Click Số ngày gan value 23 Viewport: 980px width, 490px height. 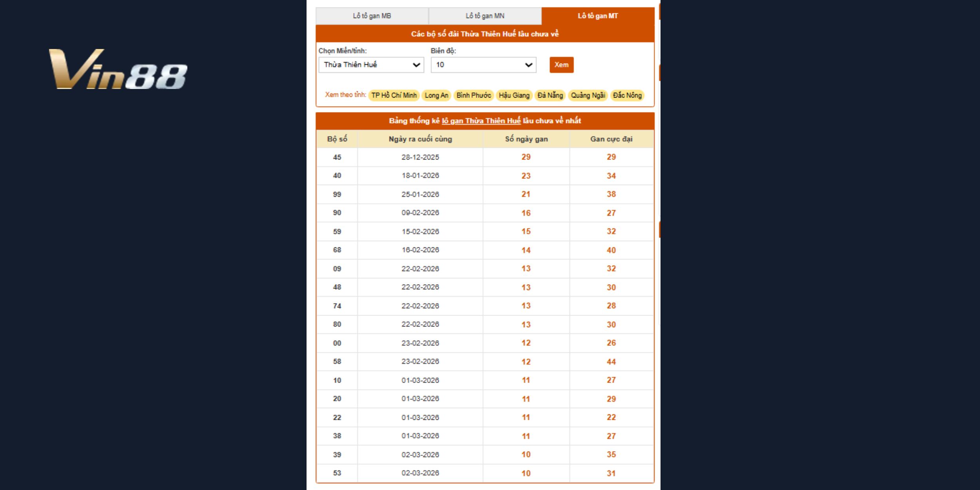(526, 176)
